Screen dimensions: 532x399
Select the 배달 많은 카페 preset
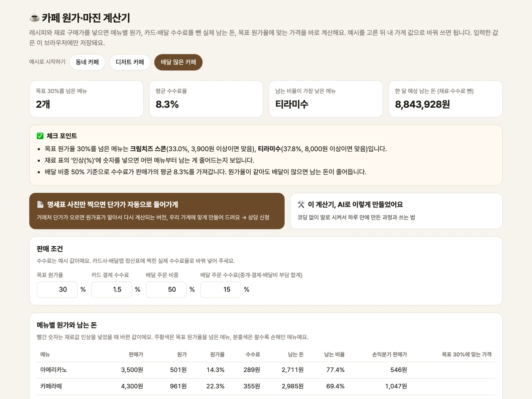(x=178, y=62)
